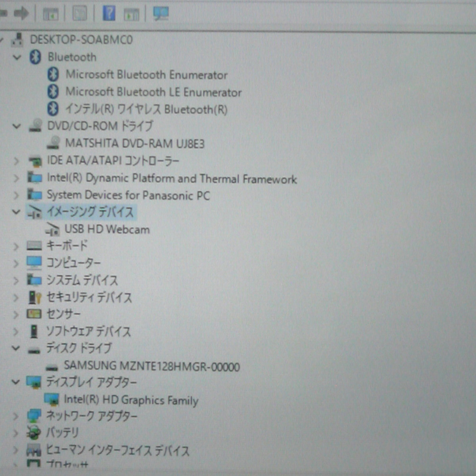Click the コンピューター monitor icon
Image resolution: width=476 pixels, height=476 pixels.
(34, 262)
